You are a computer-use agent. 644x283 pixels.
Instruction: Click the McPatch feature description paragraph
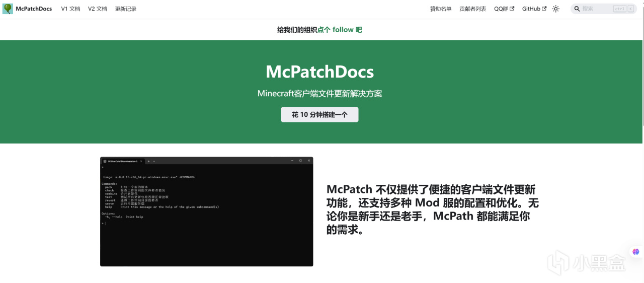click(433, 209)
